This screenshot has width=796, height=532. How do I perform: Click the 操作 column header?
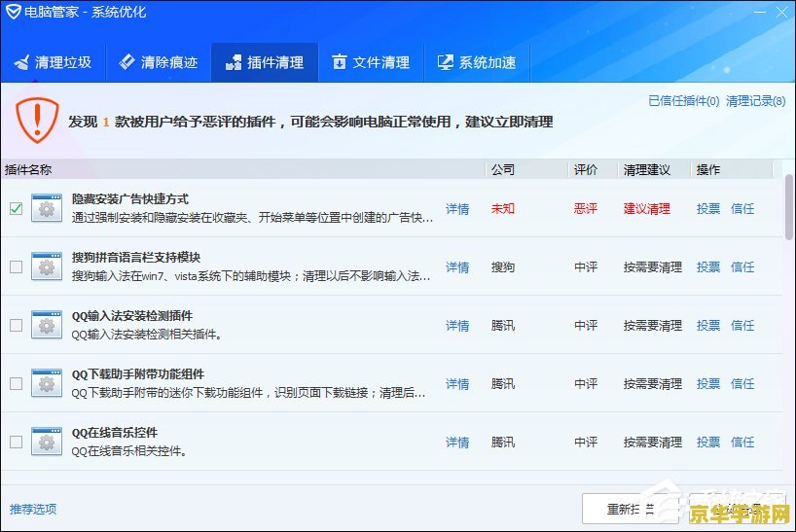point(732,169)
